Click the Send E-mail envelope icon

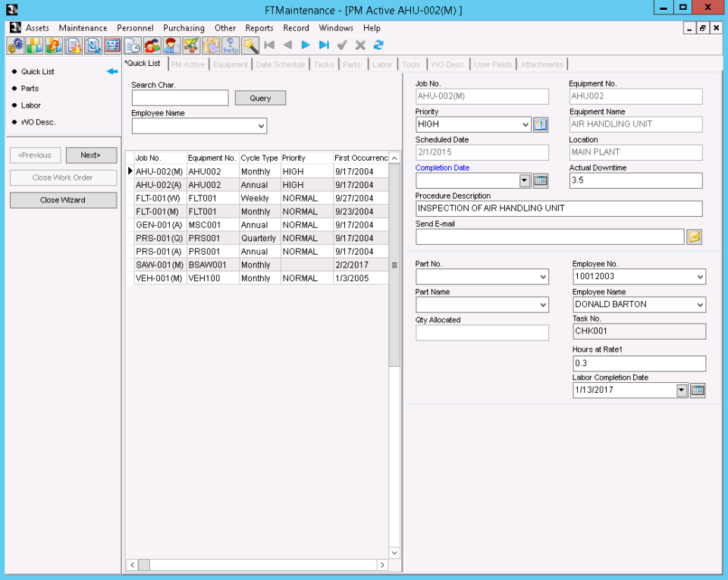pyautogui.click(x=694, y=237)
